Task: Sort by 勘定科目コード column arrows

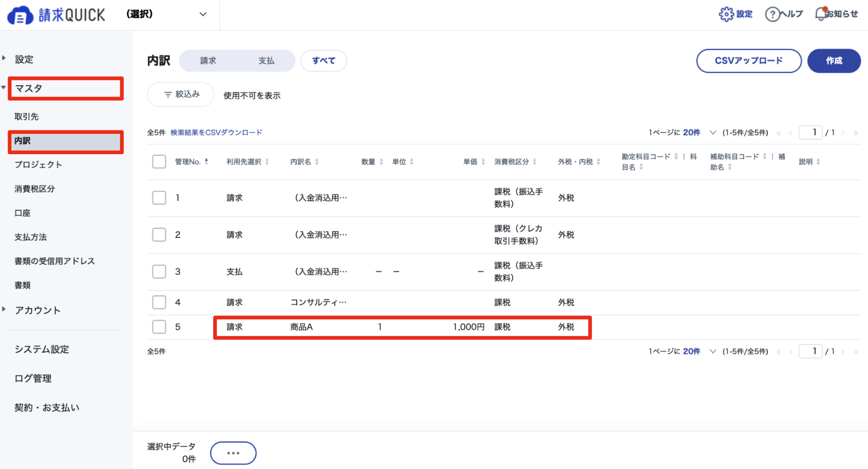Action: (x=676, y=156)
